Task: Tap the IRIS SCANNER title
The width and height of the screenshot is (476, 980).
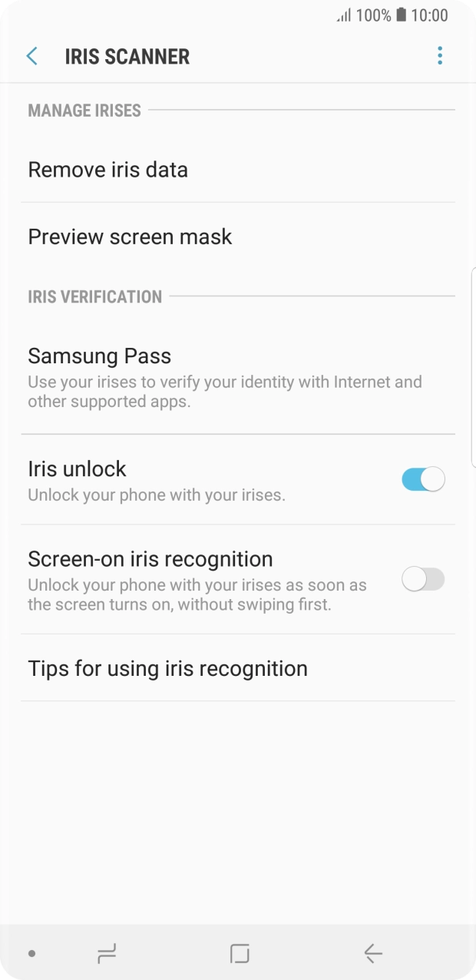Action: [127, 57]
